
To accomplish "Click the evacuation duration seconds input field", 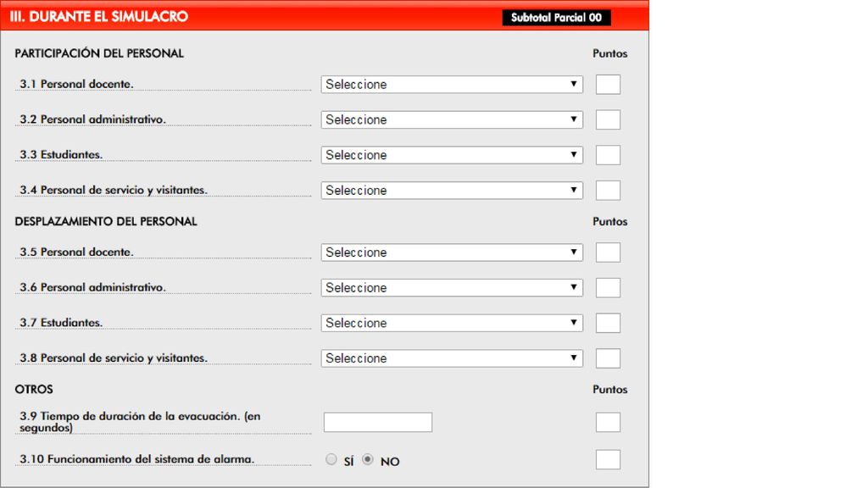I will pyautogui.click(x=378, y=422).
